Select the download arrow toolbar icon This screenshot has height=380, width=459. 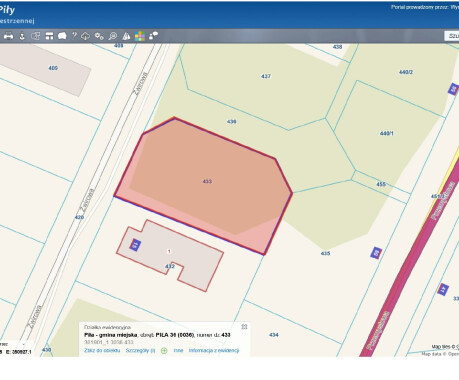(22, 36)
